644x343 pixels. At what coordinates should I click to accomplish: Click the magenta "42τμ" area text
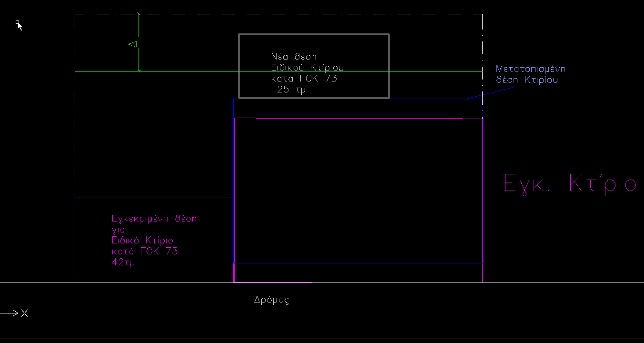point(123,262)
